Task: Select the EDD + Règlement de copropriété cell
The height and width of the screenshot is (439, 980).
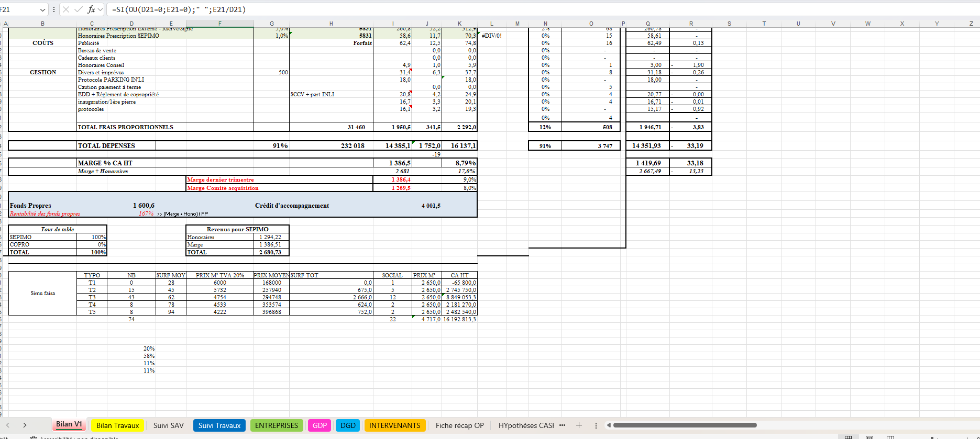Action: tap(118, 94)
